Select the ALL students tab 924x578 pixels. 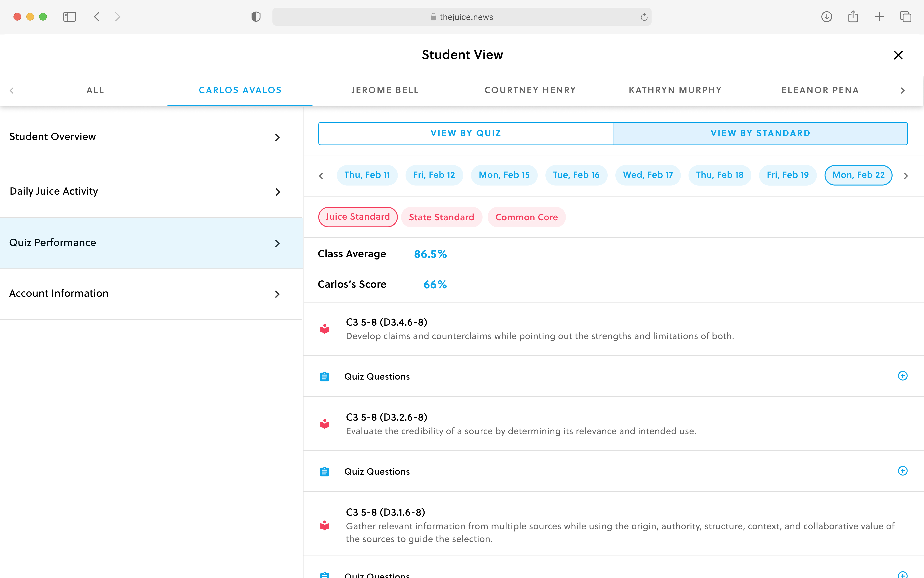click(95, 90)
